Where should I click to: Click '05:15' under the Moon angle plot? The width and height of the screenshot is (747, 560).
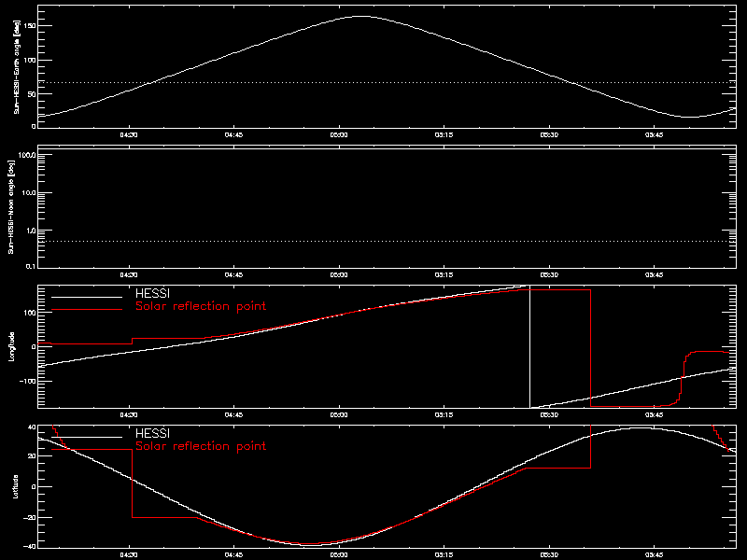444,275
